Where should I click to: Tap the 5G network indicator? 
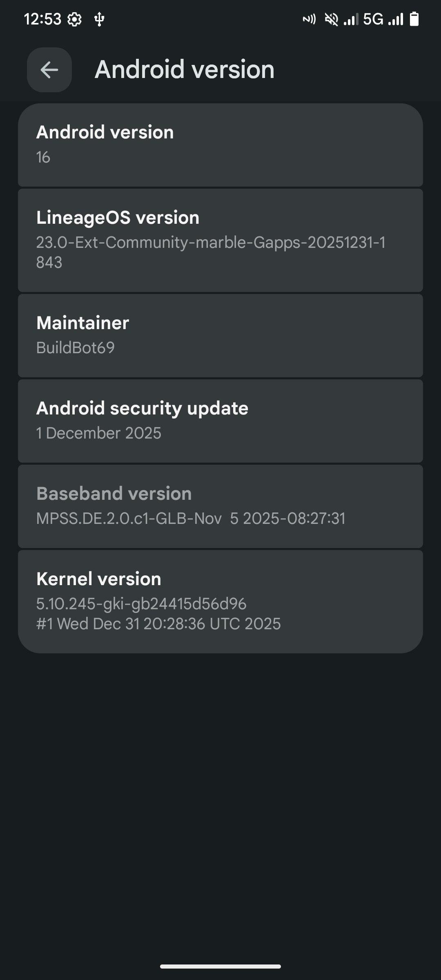coord(373,19)
